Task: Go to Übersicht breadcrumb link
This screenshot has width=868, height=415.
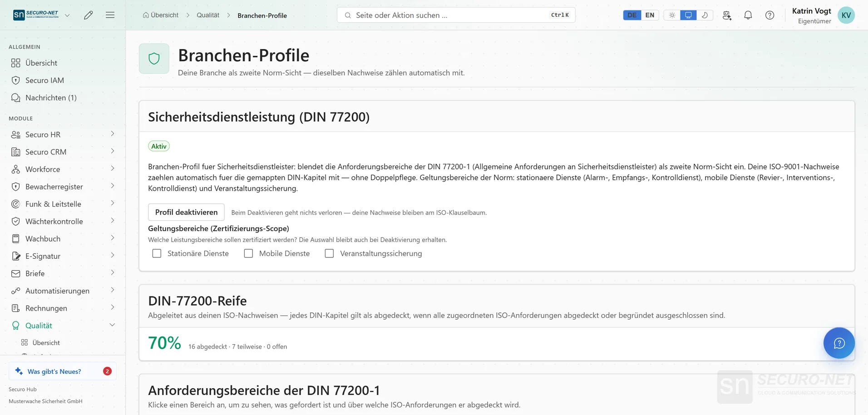Action: point(161,15)
